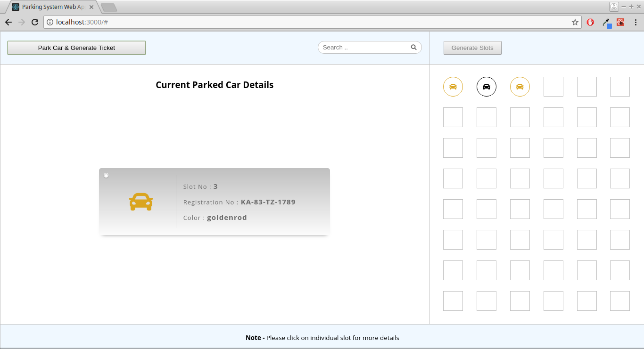The image size is (644, 349).
Task: Click the browser reload icon
Action: [34, 22]
